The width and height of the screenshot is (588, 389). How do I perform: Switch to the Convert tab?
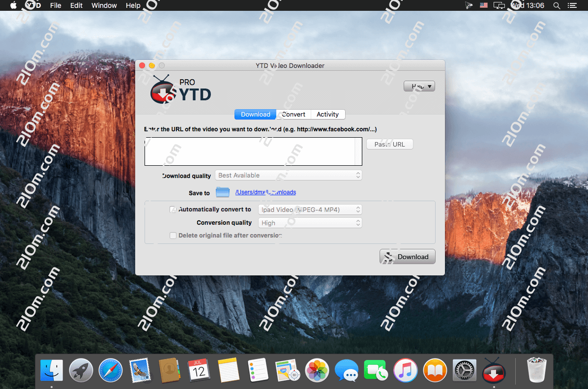[294, 115]
